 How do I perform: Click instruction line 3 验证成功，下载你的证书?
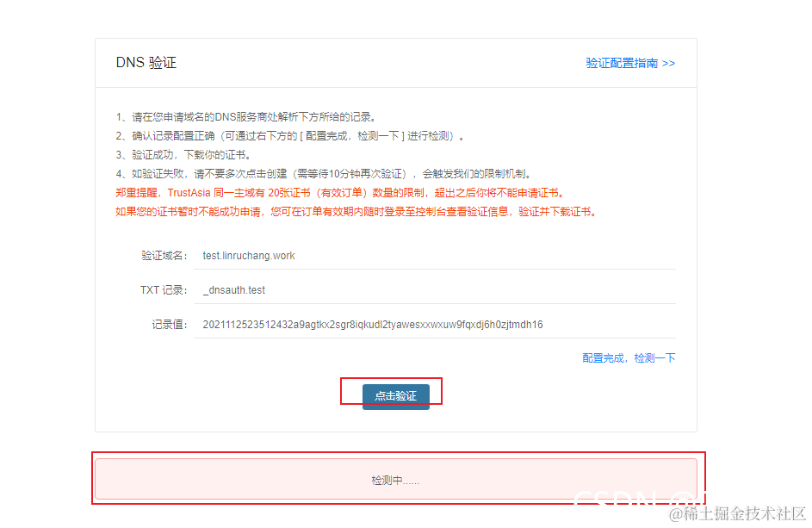(x=183, y=155)
